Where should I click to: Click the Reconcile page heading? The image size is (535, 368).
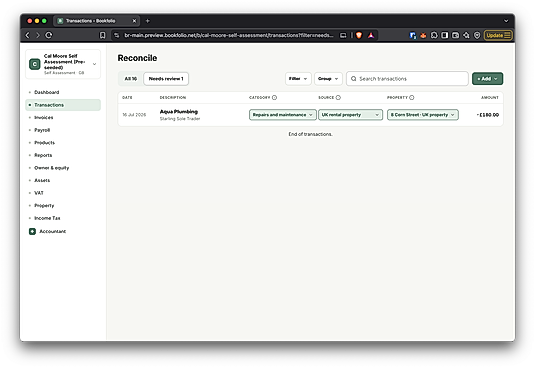coord(137,58)
